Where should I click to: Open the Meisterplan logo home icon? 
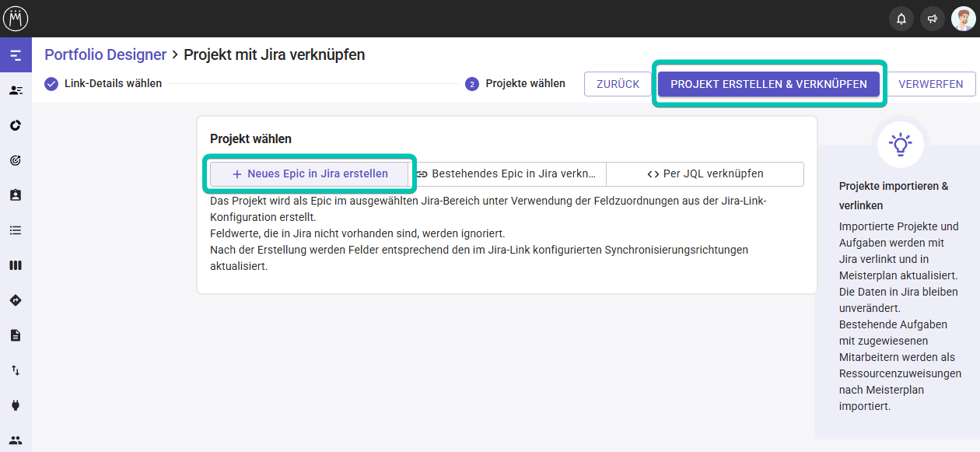(16, 19)
